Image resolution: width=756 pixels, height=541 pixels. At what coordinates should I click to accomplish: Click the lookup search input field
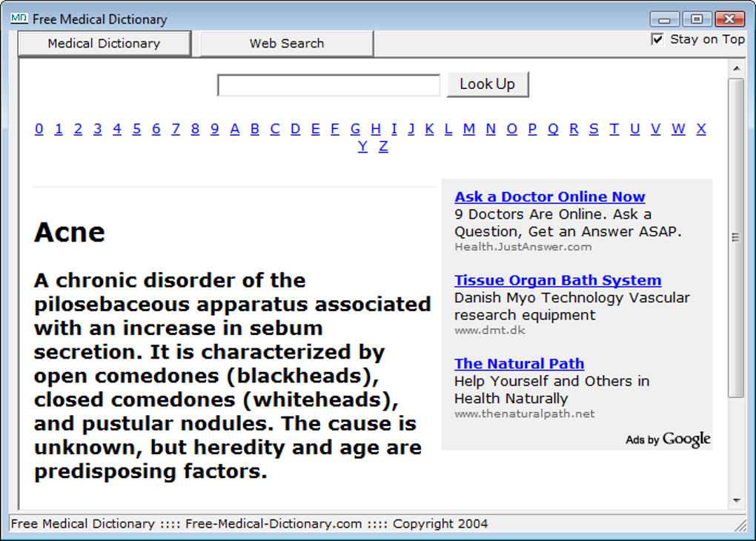click(328, 85)
